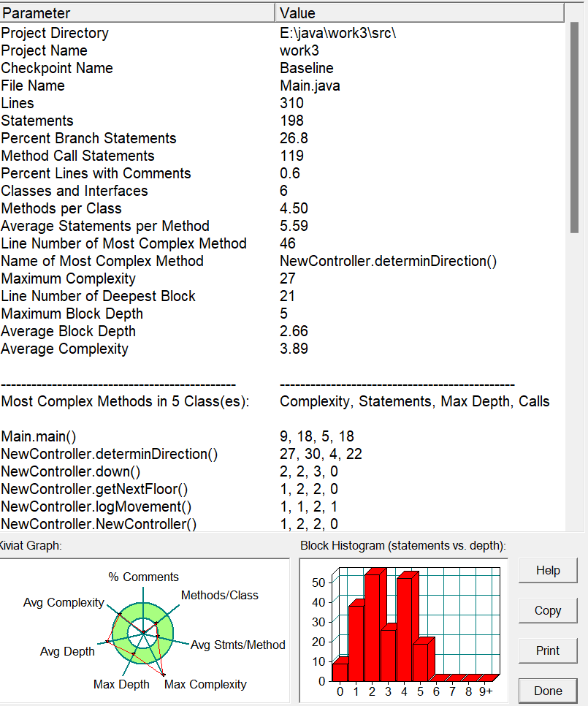Select the Maximum Block Depth row
Screen dimensions: 588x706
(283, 314)
